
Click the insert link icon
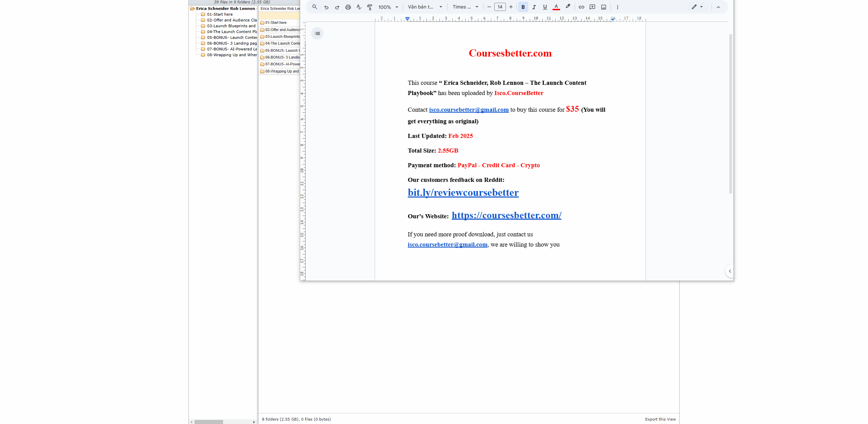tap(582, 7)
